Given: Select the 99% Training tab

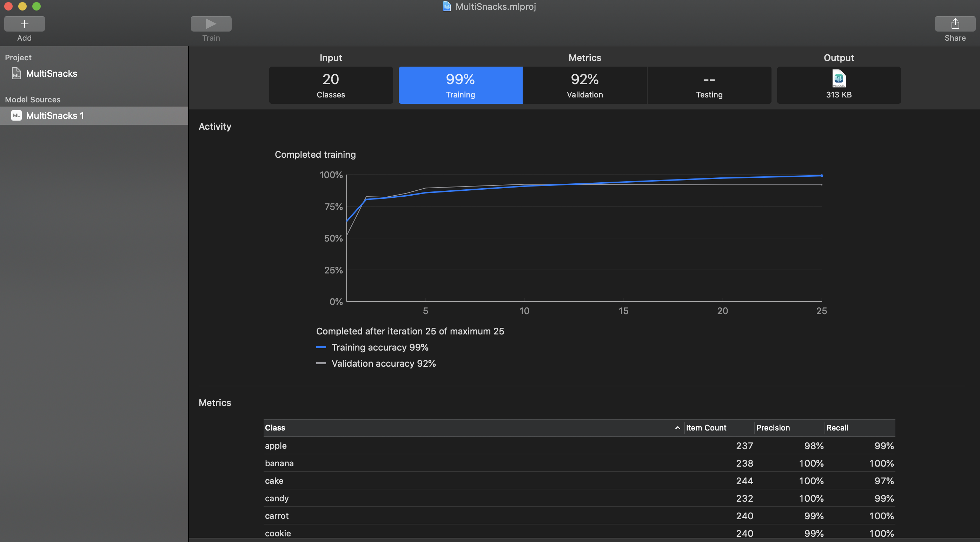Looking at the screenshot, I should point(460,85).
